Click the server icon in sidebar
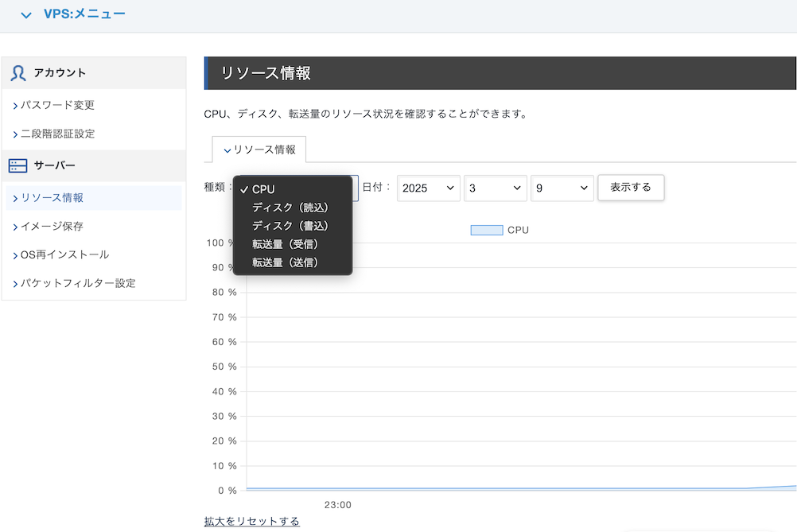Viewport: 797px width, 532px height. click(x=17, y=165)
